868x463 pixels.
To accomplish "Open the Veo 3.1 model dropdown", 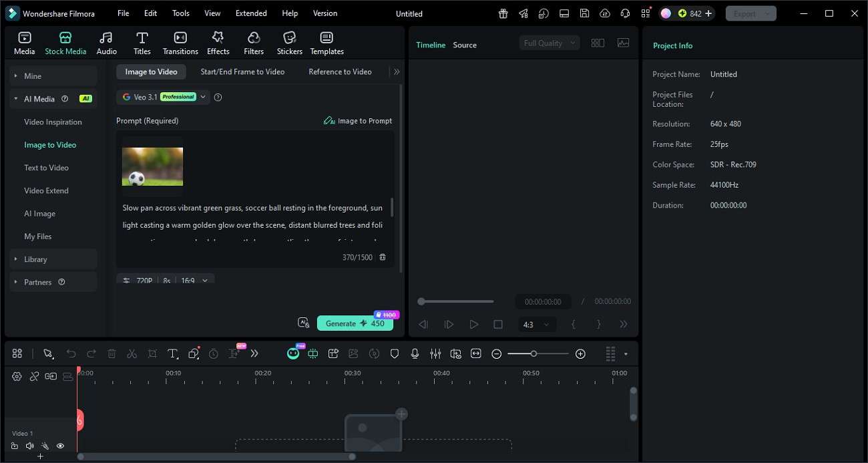I will pyautogui.click(x=204, y=97).
